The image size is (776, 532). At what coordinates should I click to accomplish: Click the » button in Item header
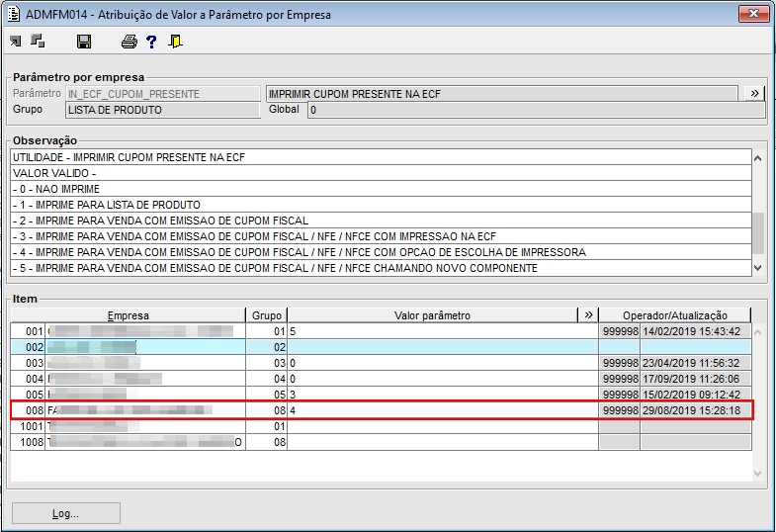pyautogui.click(x=588, y=314)
